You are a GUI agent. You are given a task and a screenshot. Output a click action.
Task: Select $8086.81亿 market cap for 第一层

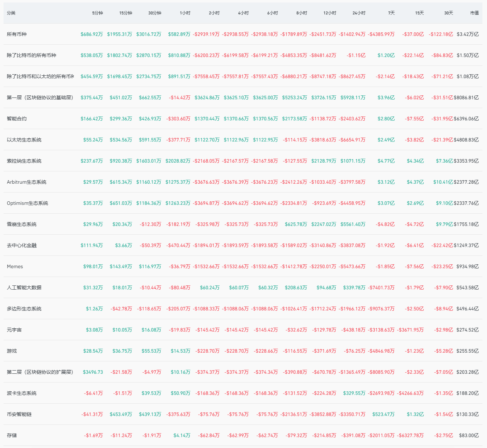tap(466, 97)
